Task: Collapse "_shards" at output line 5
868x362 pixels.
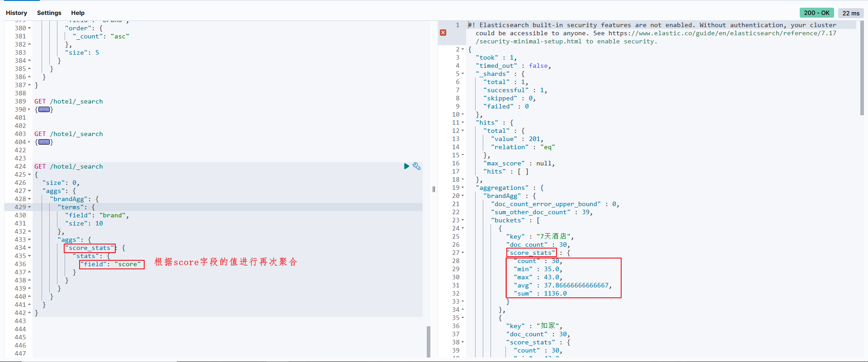Action: pyautogui.click(x=462, y=74)
